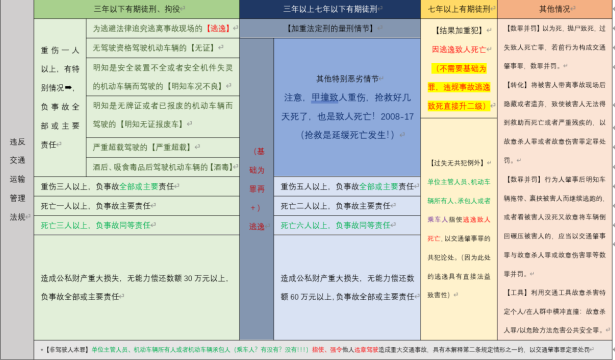The height and width of the screenshot is (360, 615).
Task: Select the 死亡一人以上，负事故主要责任 row
Action: click(x=136, y=206)
